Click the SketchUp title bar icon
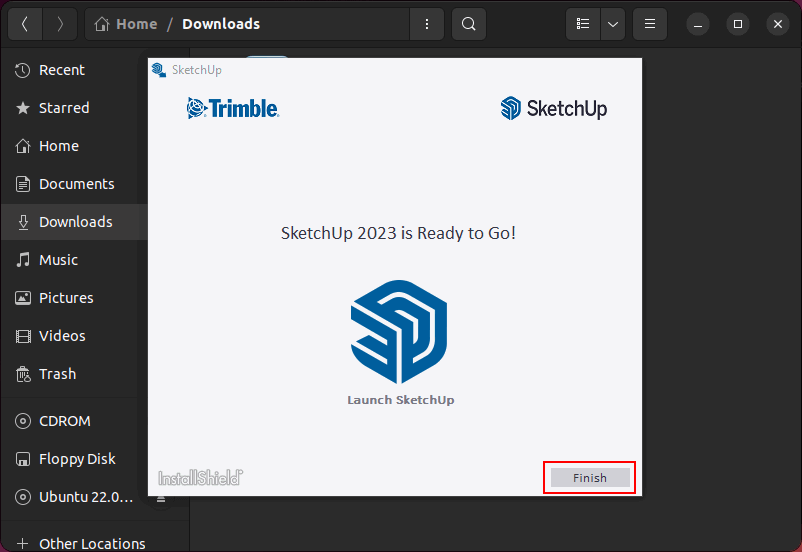The height and width of the screenshot is (552, 802). tap(159, 70)
